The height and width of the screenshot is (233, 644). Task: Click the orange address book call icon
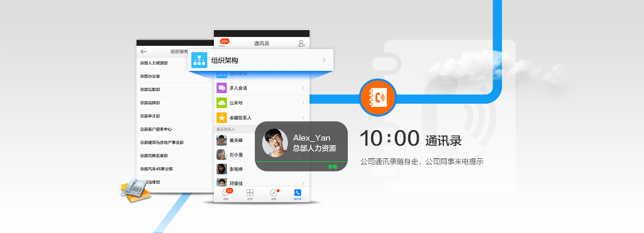378,97
